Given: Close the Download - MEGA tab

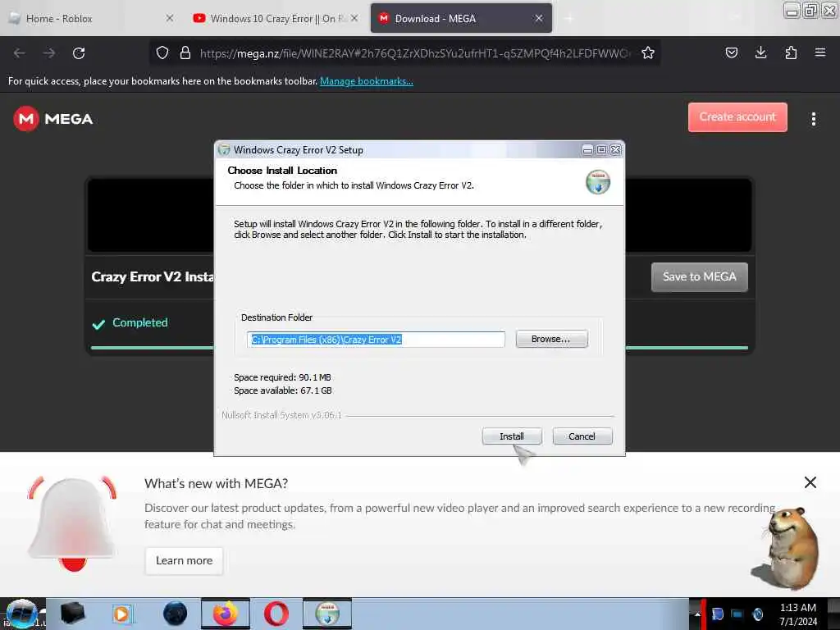Looking at the screenshot, I should click(539, 18).
